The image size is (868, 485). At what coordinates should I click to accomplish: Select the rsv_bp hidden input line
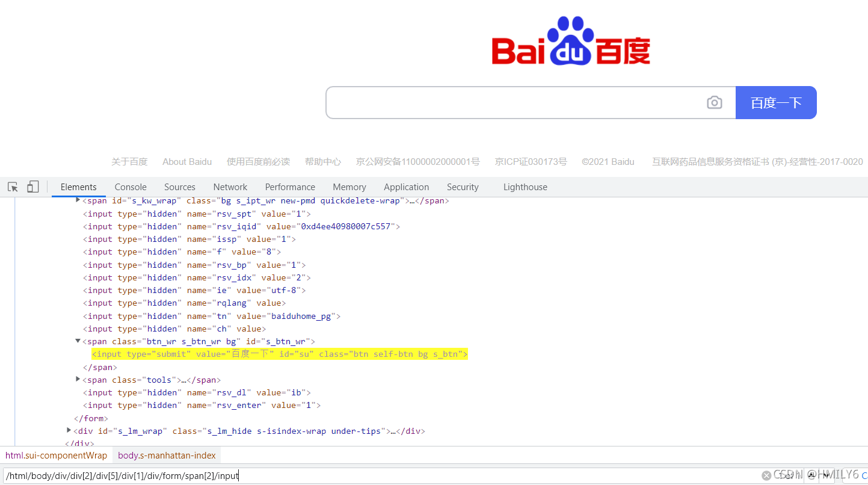point(194,265)
